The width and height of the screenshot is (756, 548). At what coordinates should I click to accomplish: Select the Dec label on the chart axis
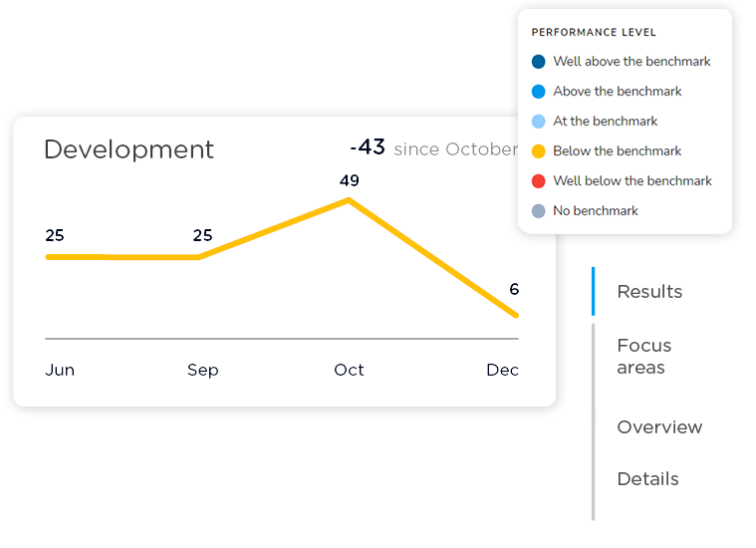pos(502,370)
